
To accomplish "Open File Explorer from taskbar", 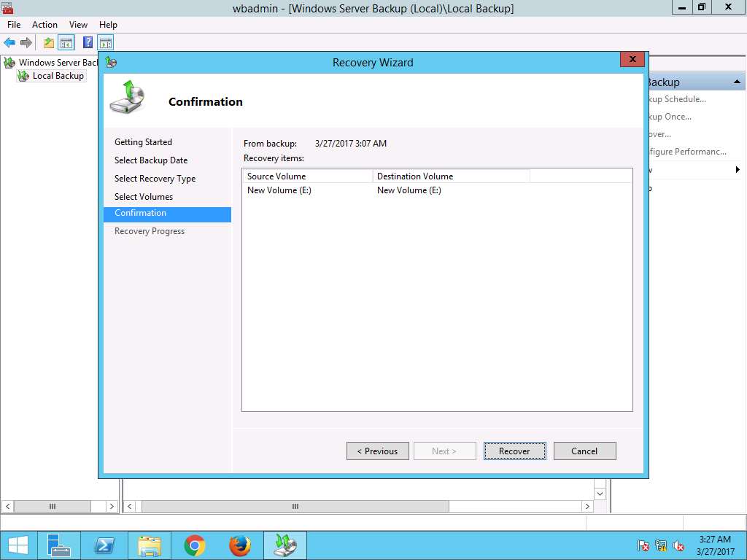I will coord(149,545).
